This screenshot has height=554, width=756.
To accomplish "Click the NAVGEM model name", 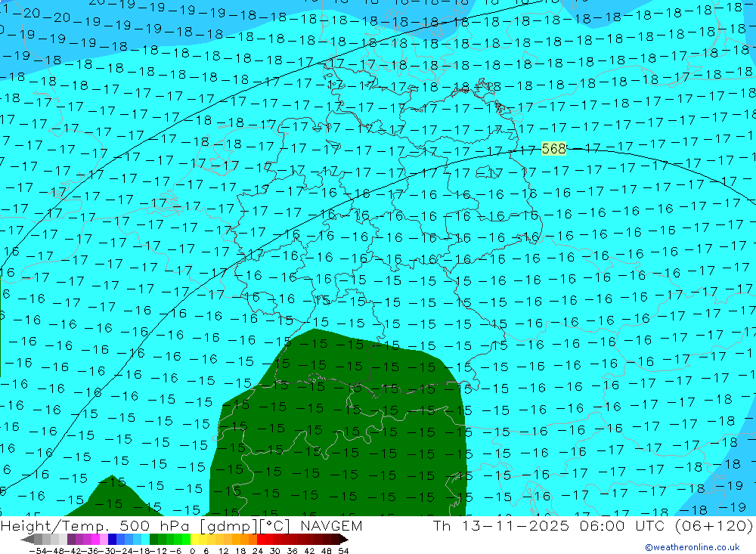I will 331,526.
